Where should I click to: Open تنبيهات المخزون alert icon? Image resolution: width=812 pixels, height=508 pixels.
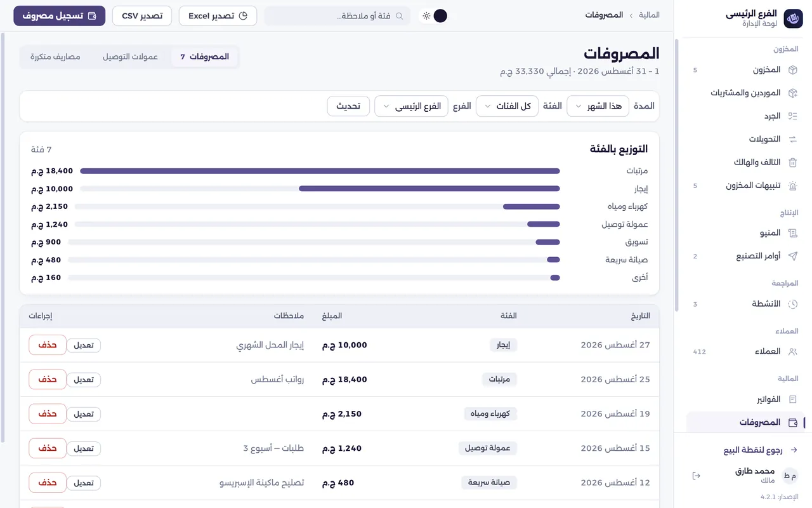pos(792,185)
